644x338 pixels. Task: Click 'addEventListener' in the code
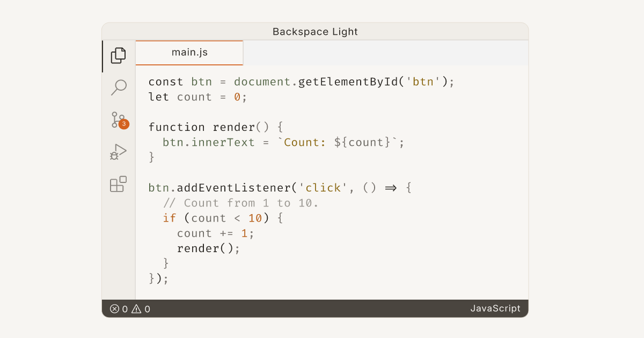point(234,188)
